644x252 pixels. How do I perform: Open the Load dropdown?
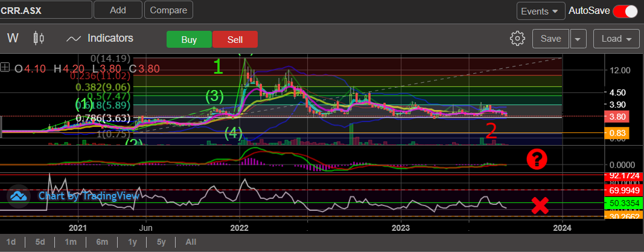616,39
